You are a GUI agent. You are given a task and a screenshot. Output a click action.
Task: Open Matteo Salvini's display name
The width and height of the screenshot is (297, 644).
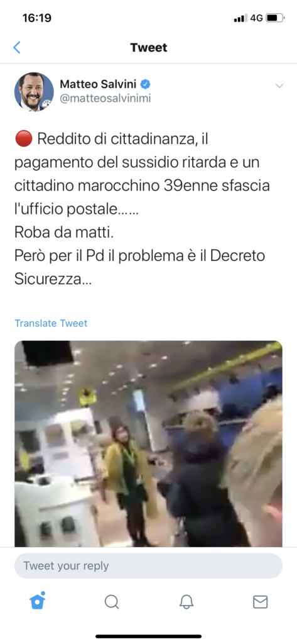[99, 84]
